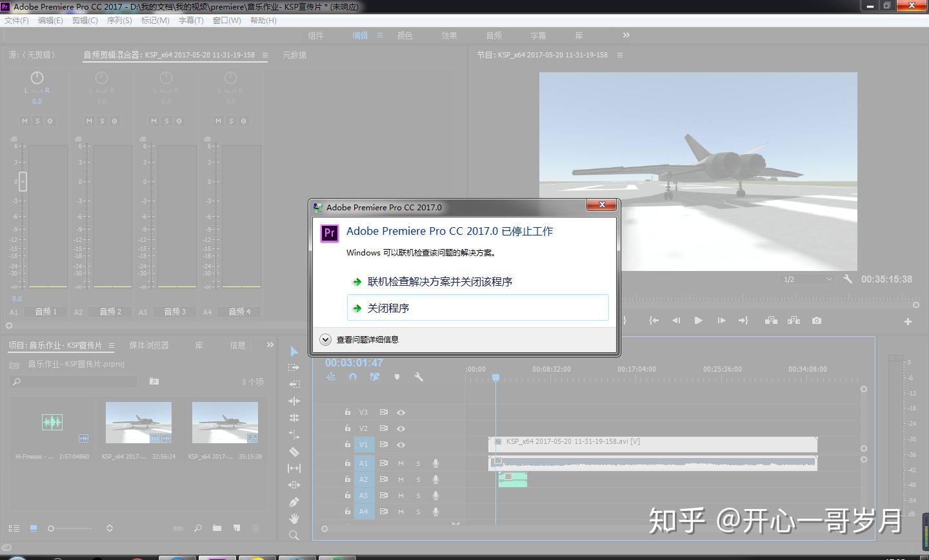Open 字幕(T) menu
929x560 pixels.
click(191, 20)
